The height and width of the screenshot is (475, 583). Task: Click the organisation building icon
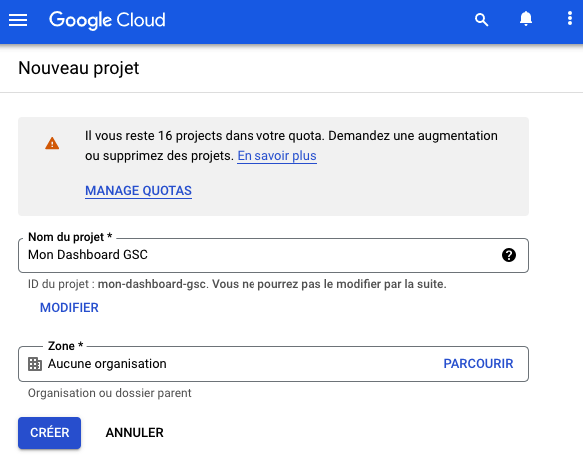click(35, 364)
